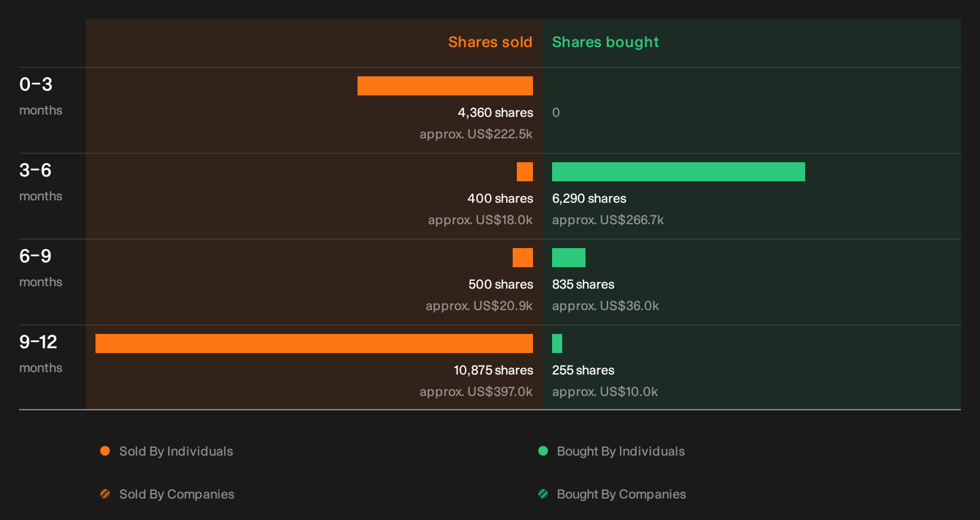Click the Shares bought column header
Viewport: 980px width, 520px height.
click(605, 42)
